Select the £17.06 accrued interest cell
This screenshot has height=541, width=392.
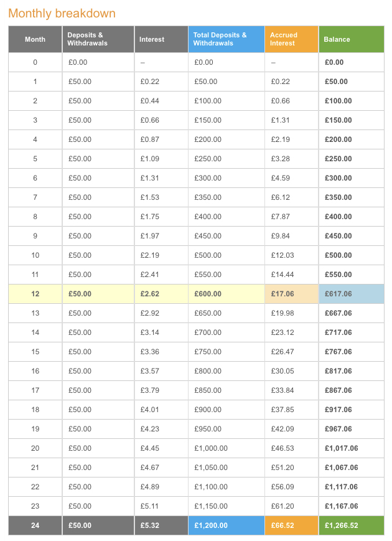(292, 294)
